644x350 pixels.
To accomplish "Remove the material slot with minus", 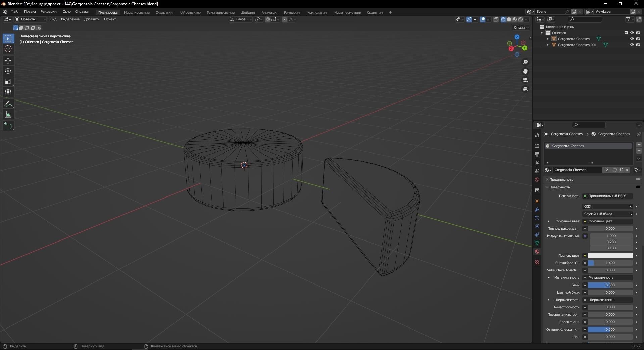I will [639, 151].
